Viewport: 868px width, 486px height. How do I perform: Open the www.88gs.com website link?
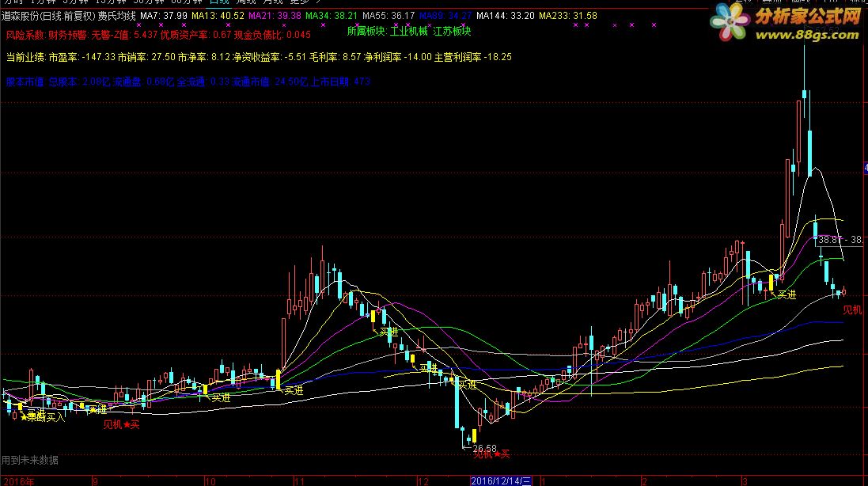tap(806, 36)
